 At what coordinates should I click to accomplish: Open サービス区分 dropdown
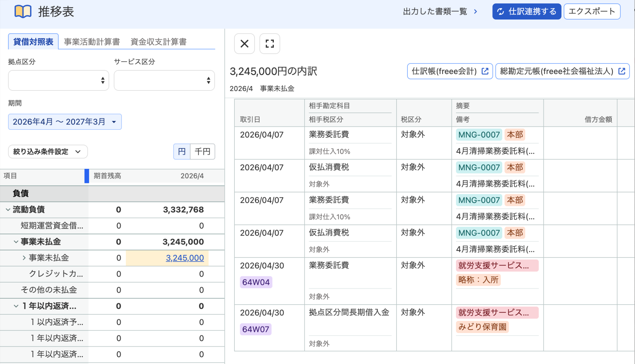coord(164,80)
